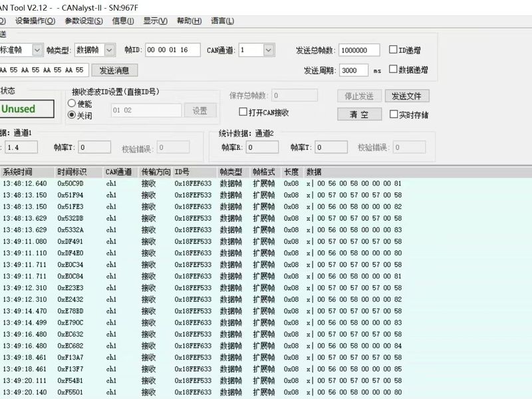Click the channel 1 rate field showing 1.4
This screenshot has width=532, height=399.
pos(21,147)
